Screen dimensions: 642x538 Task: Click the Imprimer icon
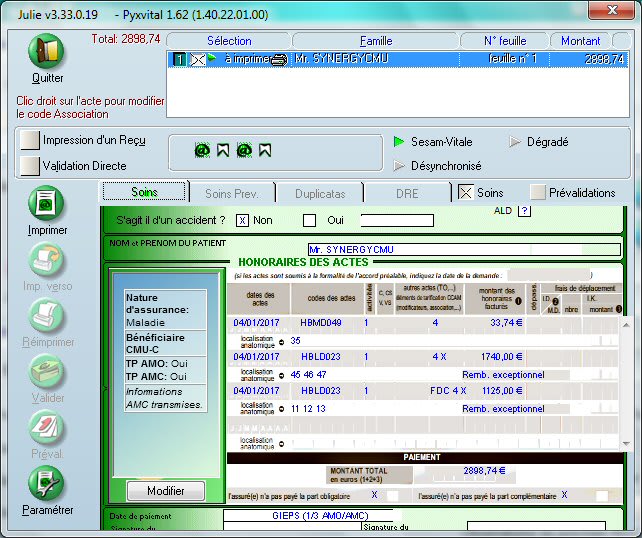(x=47, y=203)
